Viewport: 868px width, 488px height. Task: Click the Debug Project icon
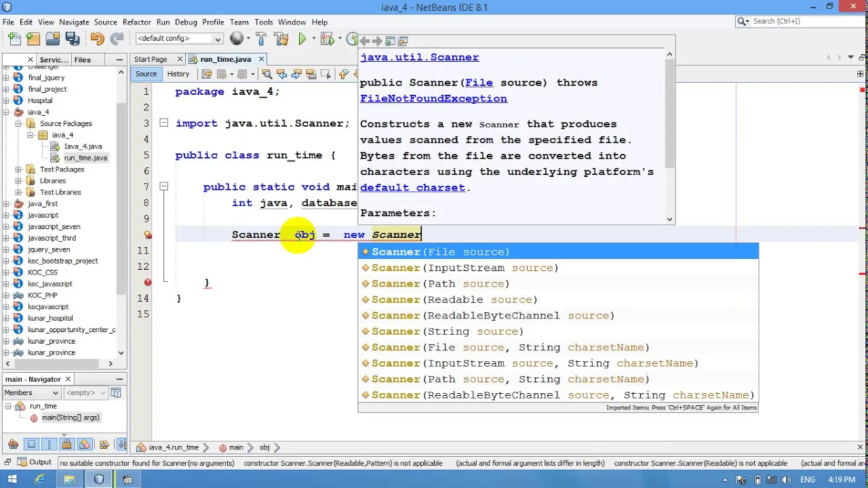click(327, 39)
